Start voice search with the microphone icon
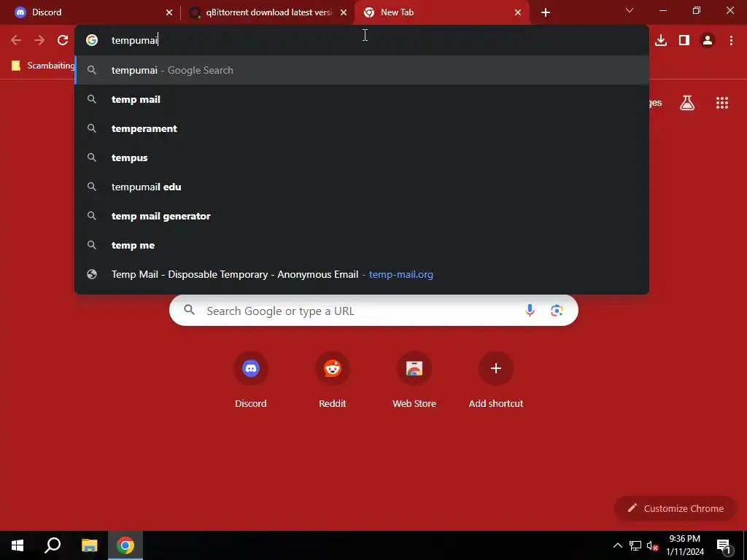This screenshot has width=747, height=560. (x=530, y=311)
